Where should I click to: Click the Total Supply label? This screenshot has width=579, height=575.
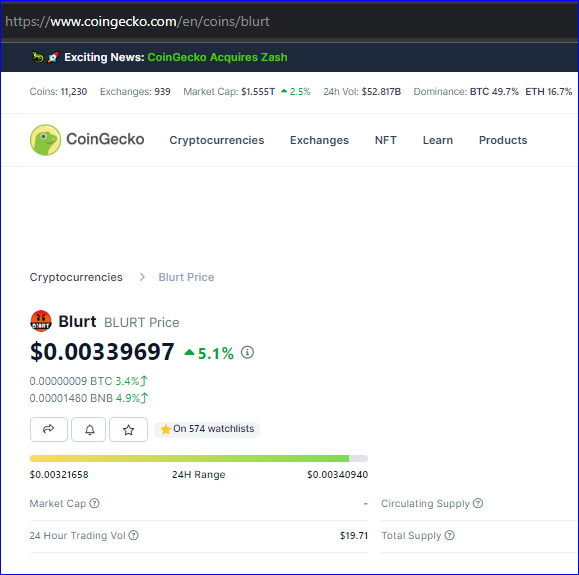411,535
